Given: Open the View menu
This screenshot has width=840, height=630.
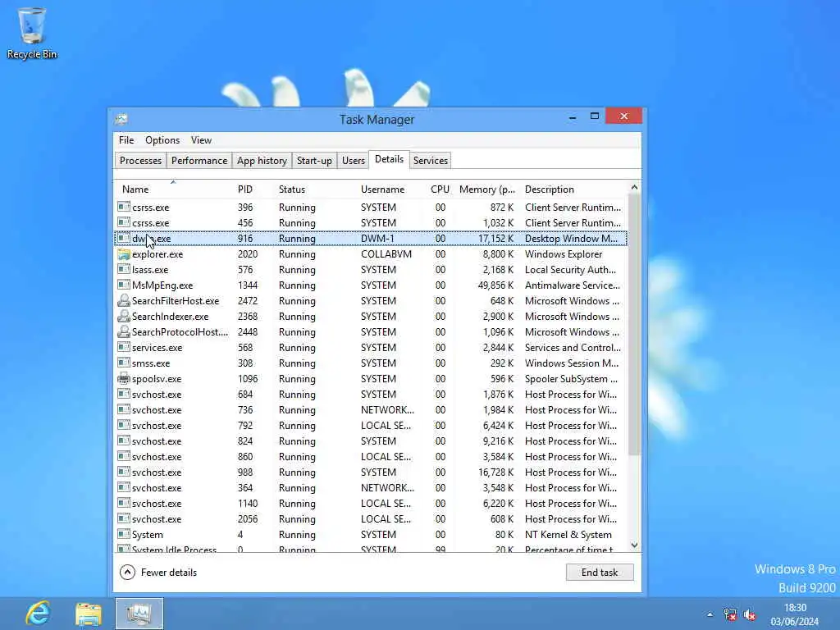Looking at the screenshot, I should tap(202, 139).
